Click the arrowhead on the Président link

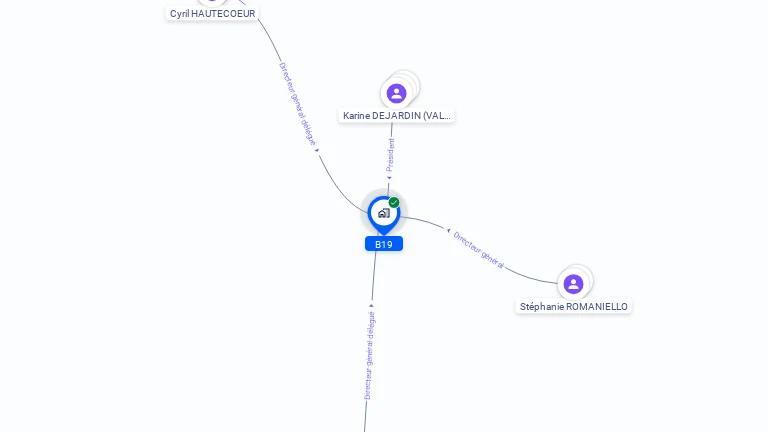pyautogui.click(x=389, y=178)
